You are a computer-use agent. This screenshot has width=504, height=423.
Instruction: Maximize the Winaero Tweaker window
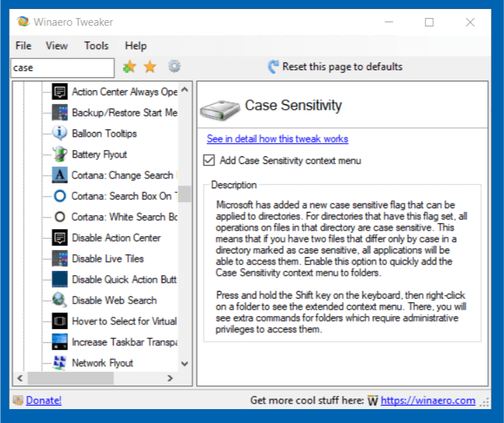click(429, 22)
